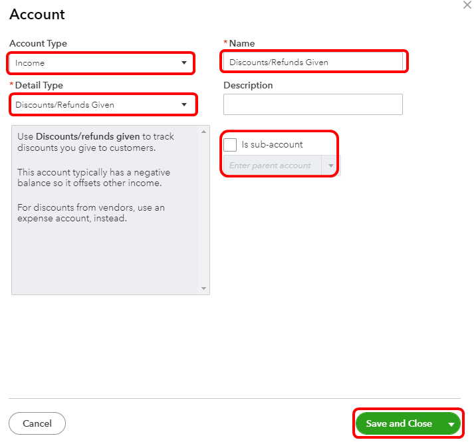
Task: Expand the parent account dropdown arrow
Action: pos(331,166)
